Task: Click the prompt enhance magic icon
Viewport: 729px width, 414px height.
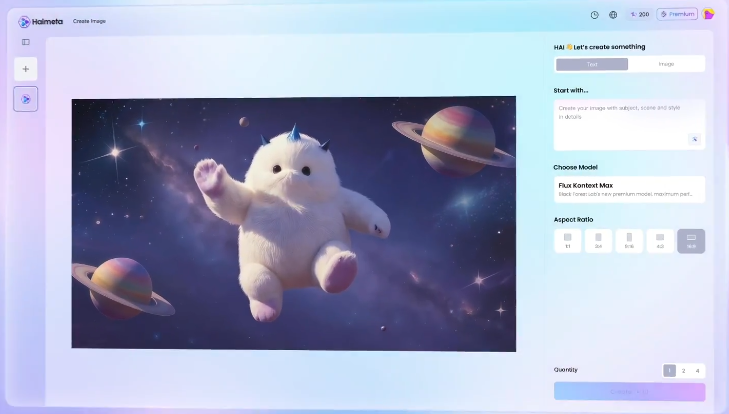Action: [x=694, y=139]
